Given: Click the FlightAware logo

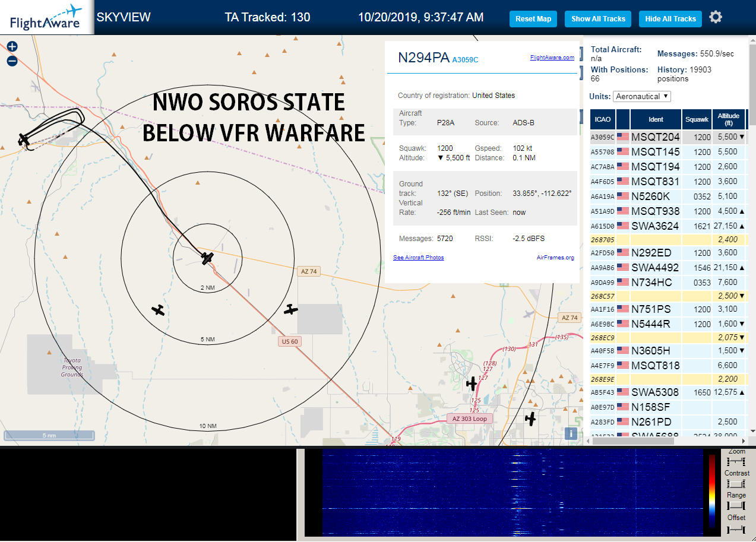Looking at the screenshot, I should click(x=46, y=17).
